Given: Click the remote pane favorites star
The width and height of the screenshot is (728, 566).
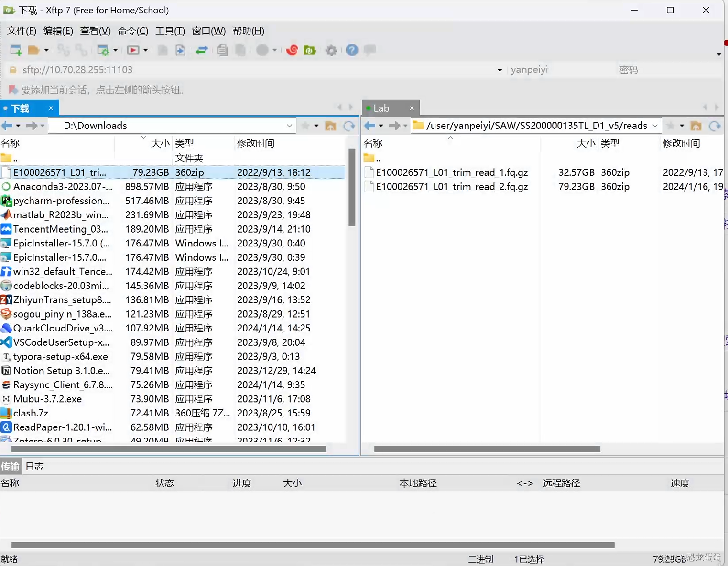Looking at the screenshot, I should 671,126.
